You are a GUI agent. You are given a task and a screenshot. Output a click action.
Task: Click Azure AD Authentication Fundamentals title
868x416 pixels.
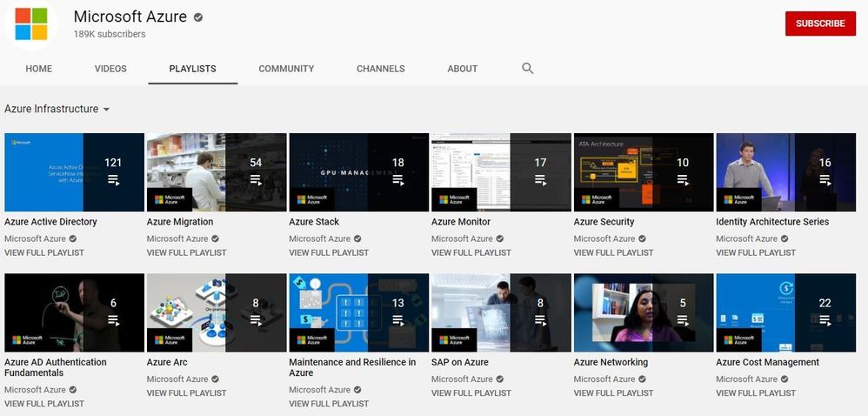point(56,367)
